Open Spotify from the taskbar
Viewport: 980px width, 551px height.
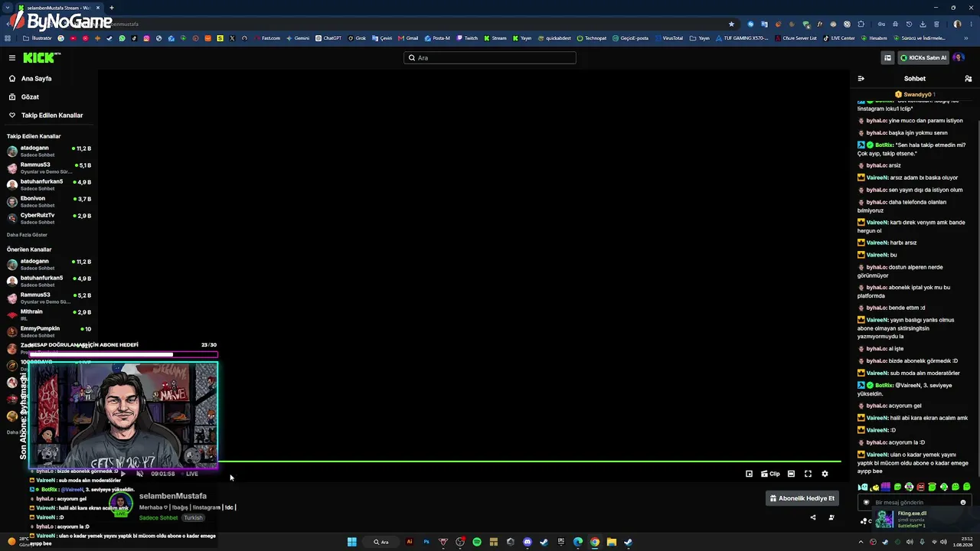click(477, 542)
